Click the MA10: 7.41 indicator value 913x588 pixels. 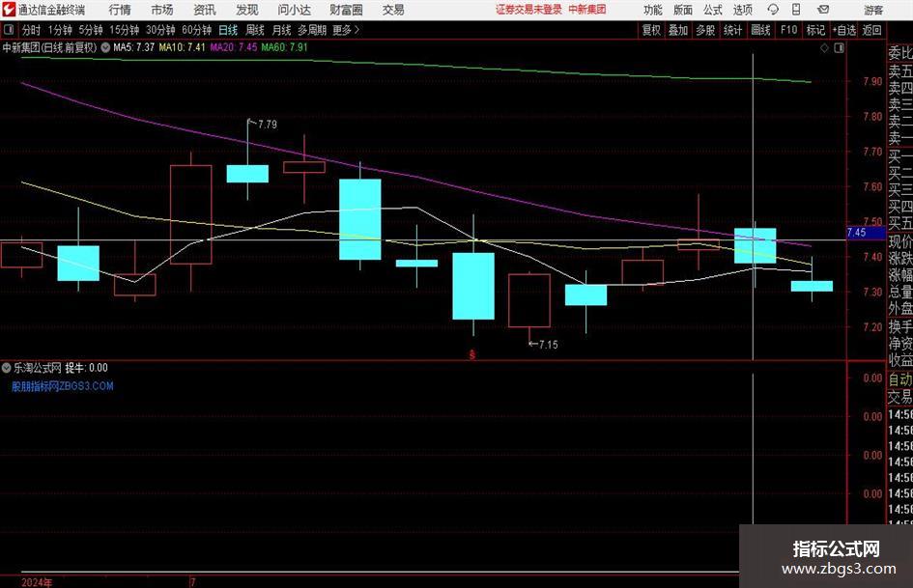click(x=183, y=47)
